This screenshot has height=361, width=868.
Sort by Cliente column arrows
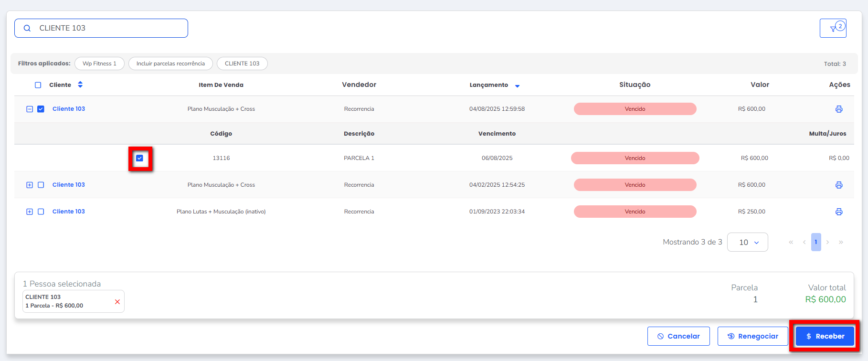pos(80,85)
